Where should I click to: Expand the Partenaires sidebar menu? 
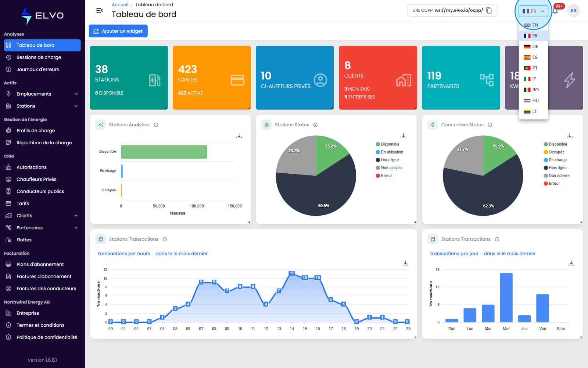(x=42, y=228)
